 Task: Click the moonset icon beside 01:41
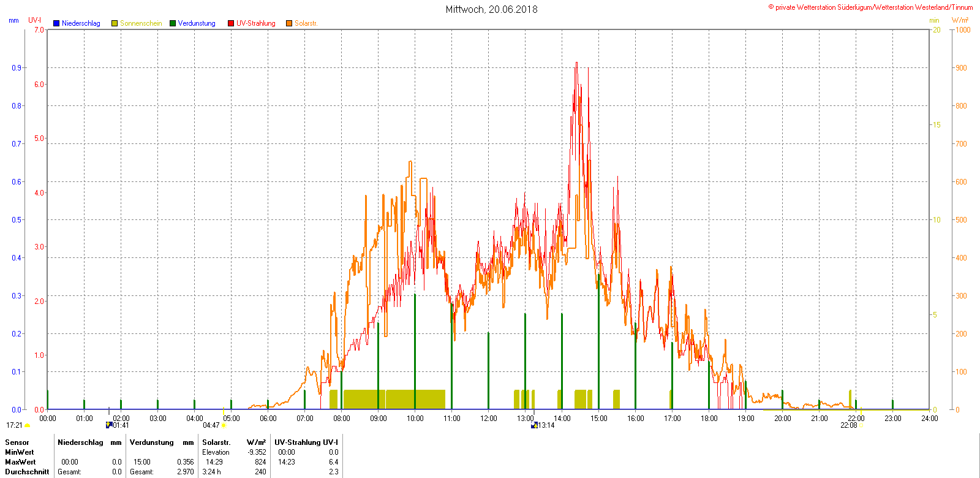(x=109, y=425)
